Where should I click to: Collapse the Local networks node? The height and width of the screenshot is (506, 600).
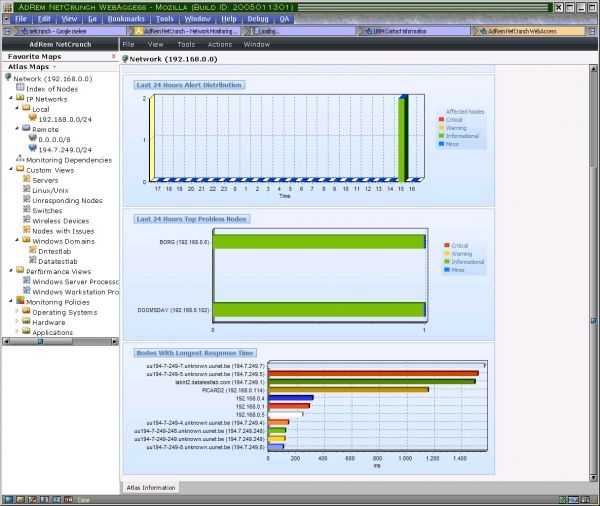coord(17,108)
